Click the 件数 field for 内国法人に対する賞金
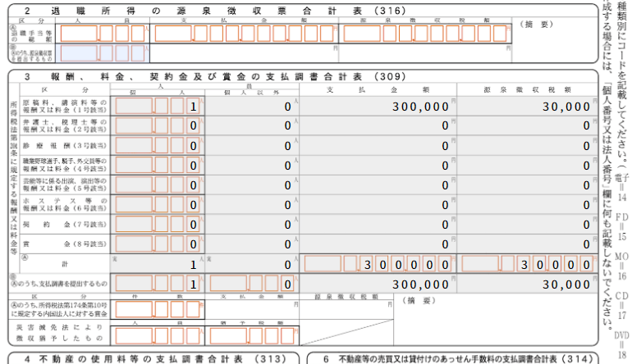This screenshot has width=632, height=364. point(158,310)
